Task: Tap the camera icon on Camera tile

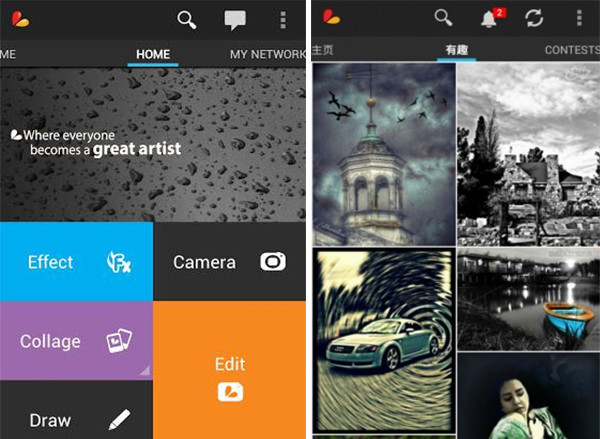Action: 272,262
